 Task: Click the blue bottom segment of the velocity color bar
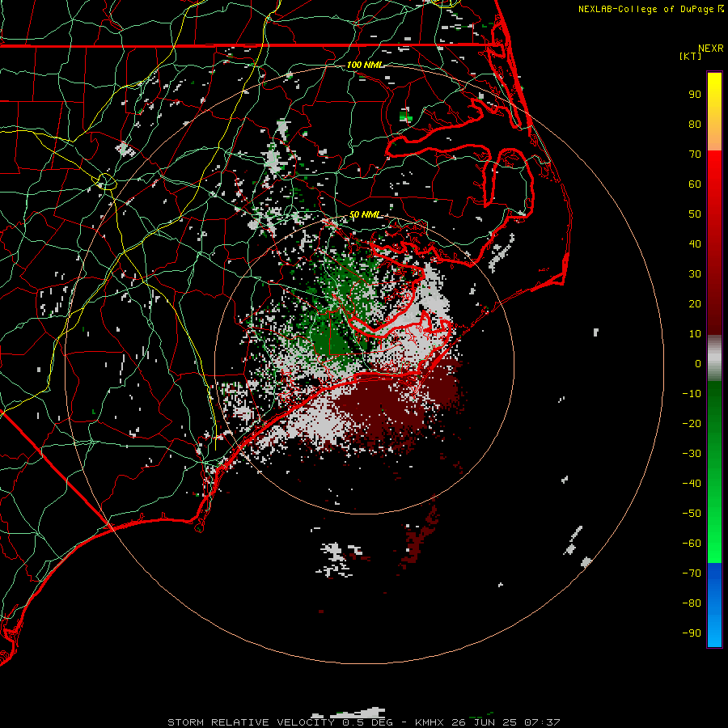[x=714, y=605]
